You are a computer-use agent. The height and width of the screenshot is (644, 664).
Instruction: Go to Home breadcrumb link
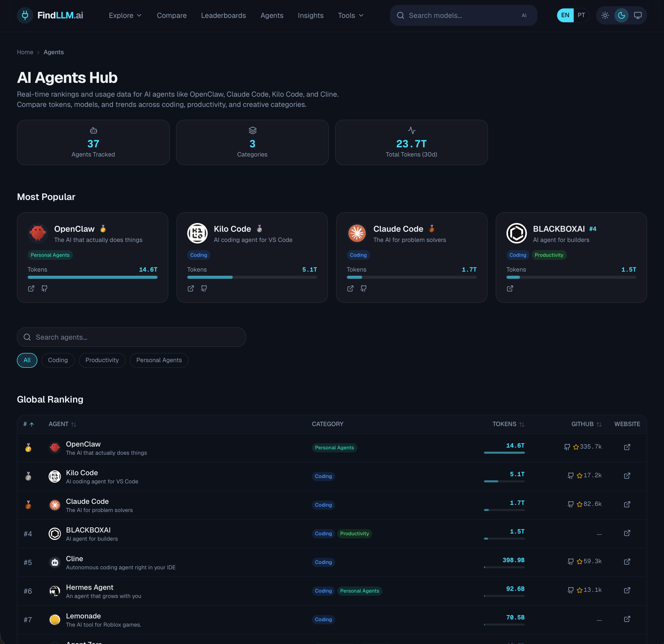[x=25, y=52]
